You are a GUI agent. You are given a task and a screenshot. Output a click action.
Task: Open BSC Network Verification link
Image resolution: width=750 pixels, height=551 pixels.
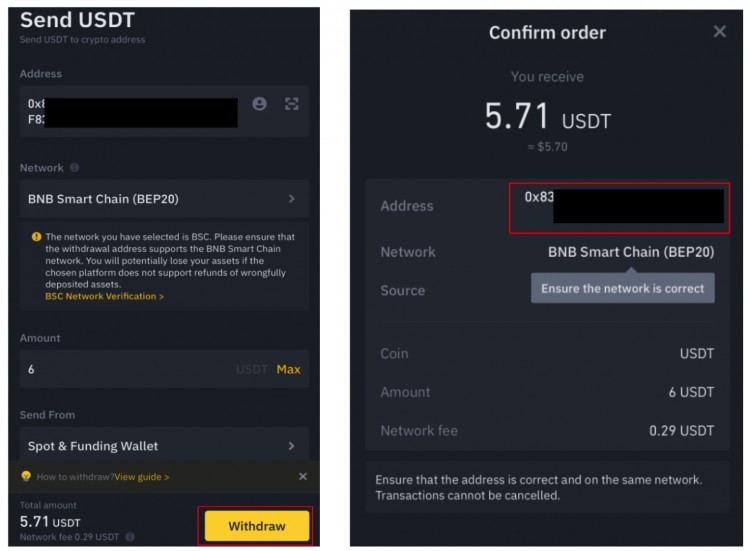(104, 297)
